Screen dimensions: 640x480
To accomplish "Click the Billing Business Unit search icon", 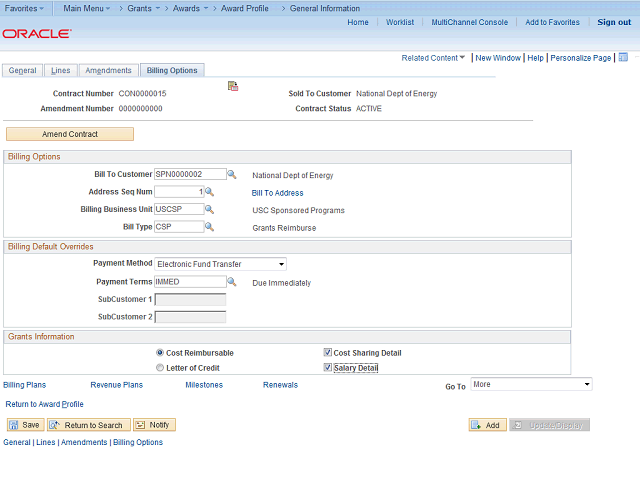I will point(209,209).
